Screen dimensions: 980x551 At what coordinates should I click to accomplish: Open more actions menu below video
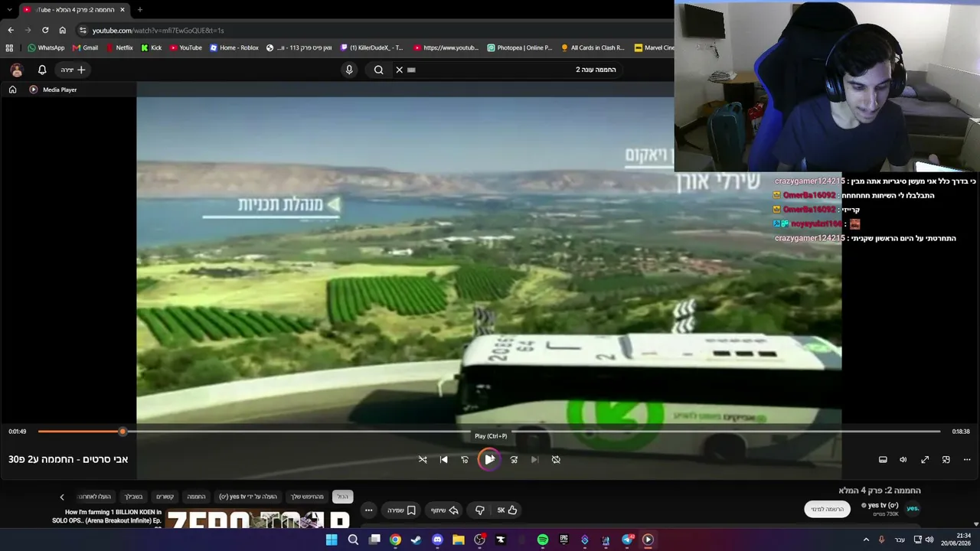(368, 510)
